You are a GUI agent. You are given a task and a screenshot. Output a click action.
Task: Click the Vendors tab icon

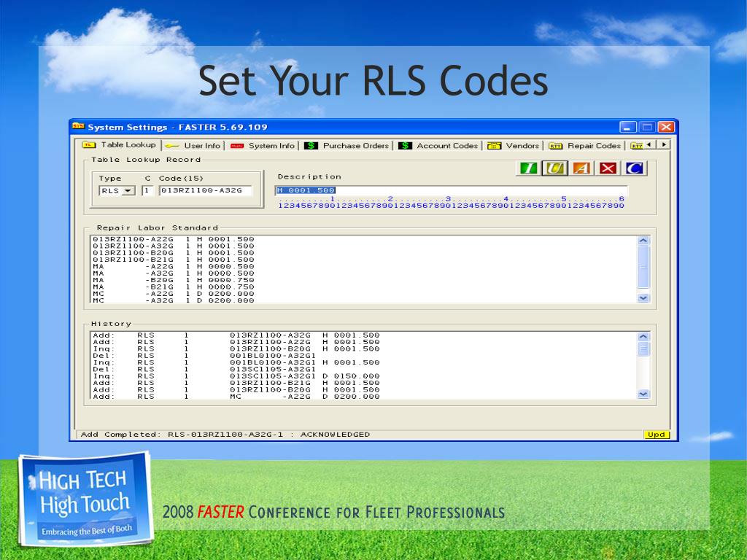494,146
